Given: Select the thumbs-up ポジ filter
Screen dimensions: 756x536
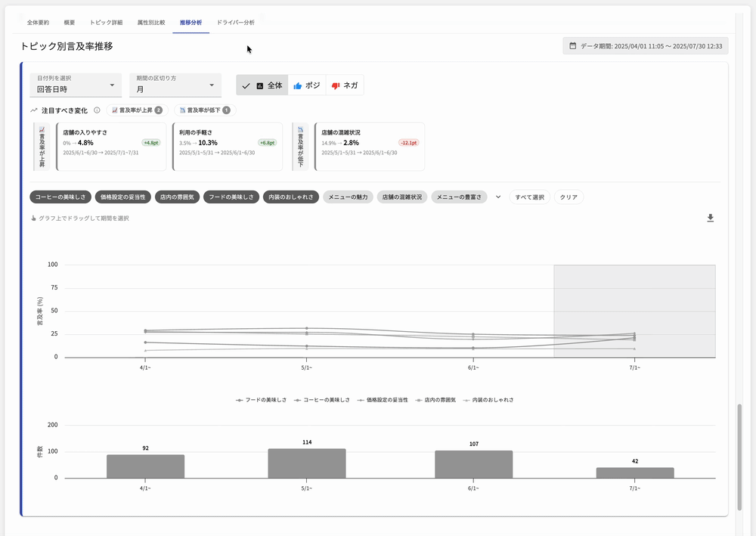Looking at the screenshot, I should point(307,85).
